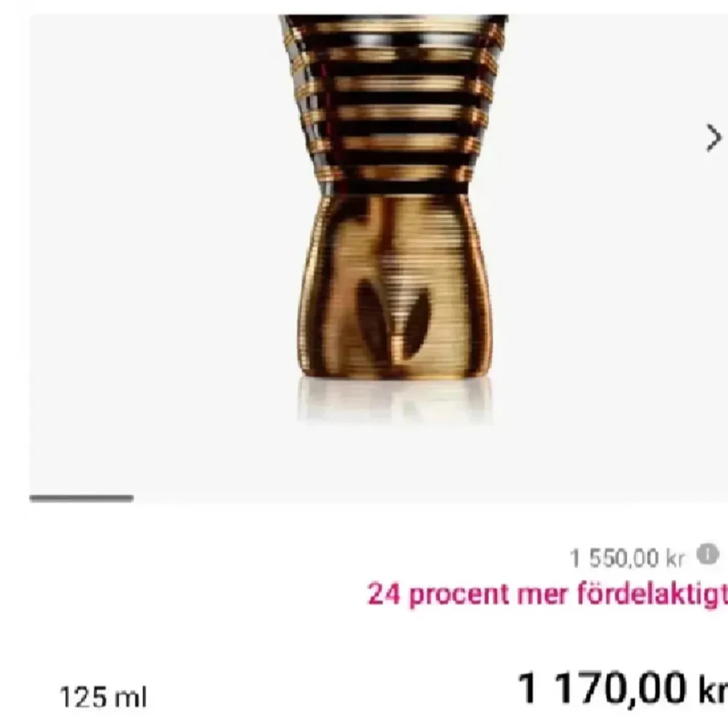Select the 125 ml size option

tap(103, 697)
